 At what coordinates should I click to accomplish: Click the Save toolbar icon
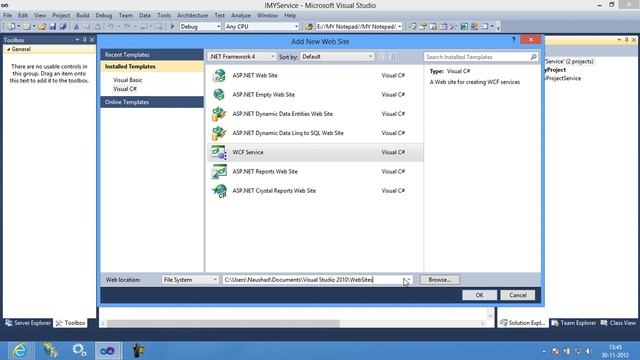(53, 27)
